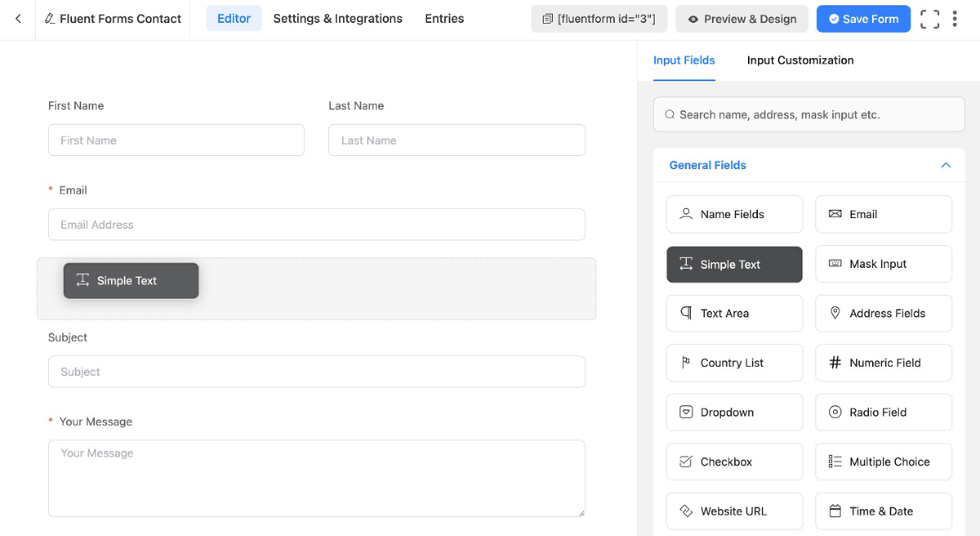Add a Numeric Field
The height and width of the screenshot is (536, 980).
click(883, 363)
